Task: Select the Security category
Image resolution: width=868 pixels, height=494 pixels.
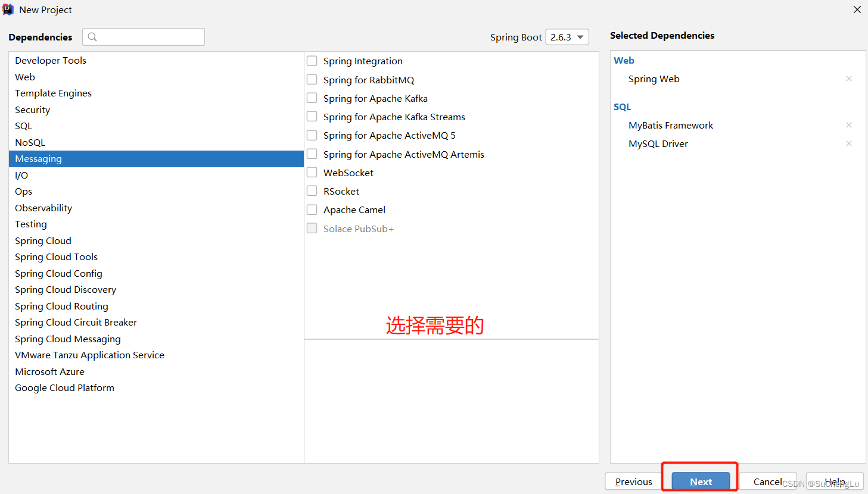Action: [156, 110]
